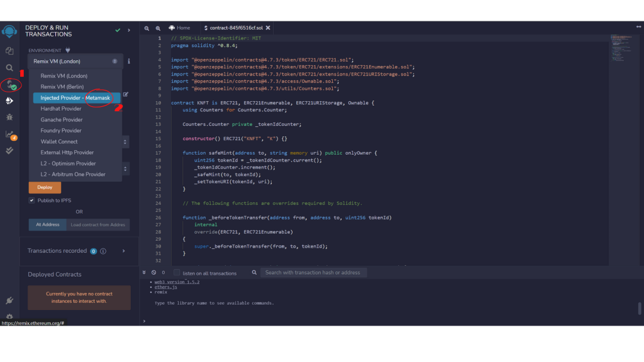Click the Transactions recorded info icon
644x362 pixels.
click(x=103, y=251)
